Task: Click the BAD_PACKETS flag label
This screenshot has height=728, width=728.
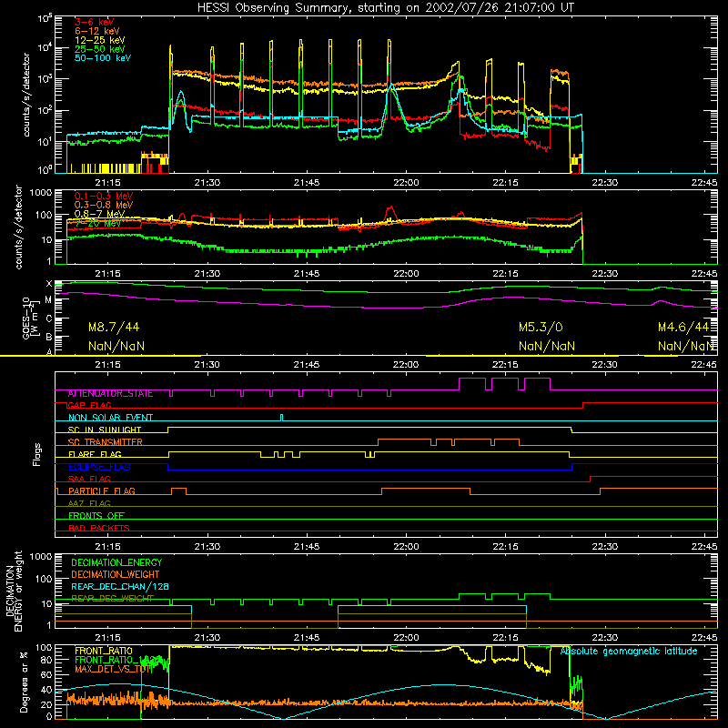Action: [x=99, y=528]
